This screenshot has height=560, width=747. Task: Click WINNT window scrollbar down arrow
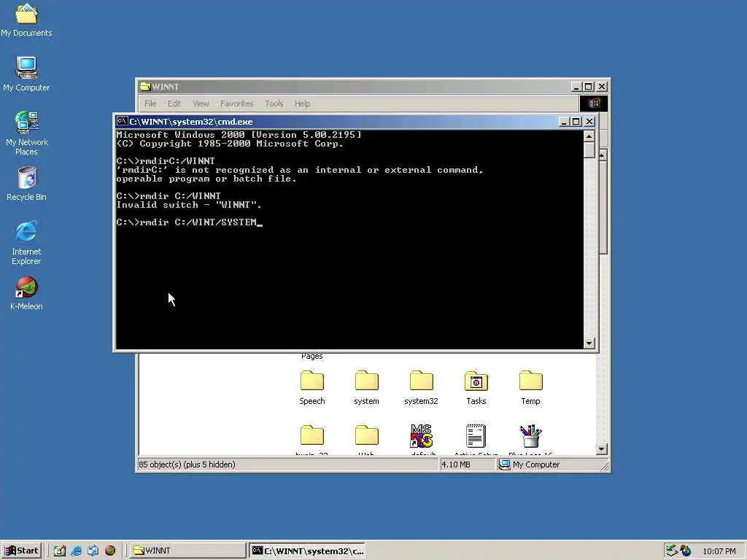point(602,449)
